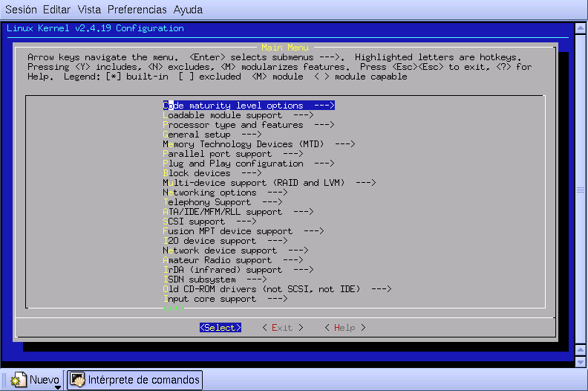Open Network device support submenu
588x391 pixels.
coord(235,251)
